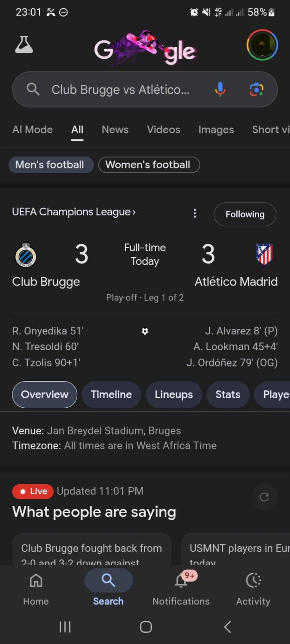
Task: Switch to the News tab
Action: click(115, 129)
